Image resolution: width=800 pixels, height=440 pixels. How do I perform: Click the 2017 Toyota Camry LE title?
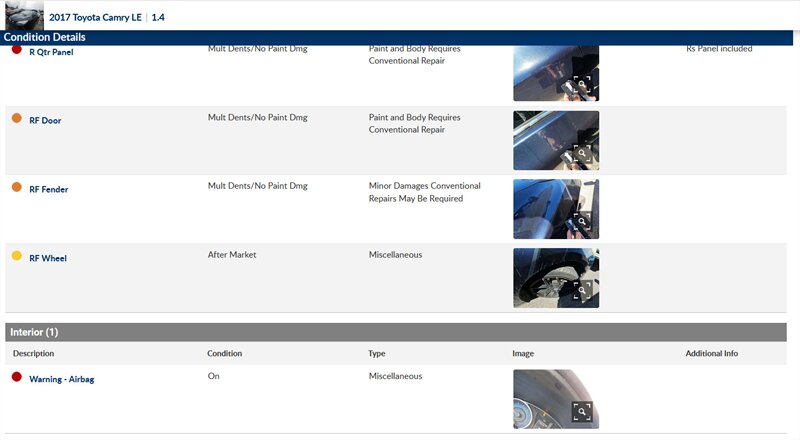pyautogui.click(x=96, y=17)
